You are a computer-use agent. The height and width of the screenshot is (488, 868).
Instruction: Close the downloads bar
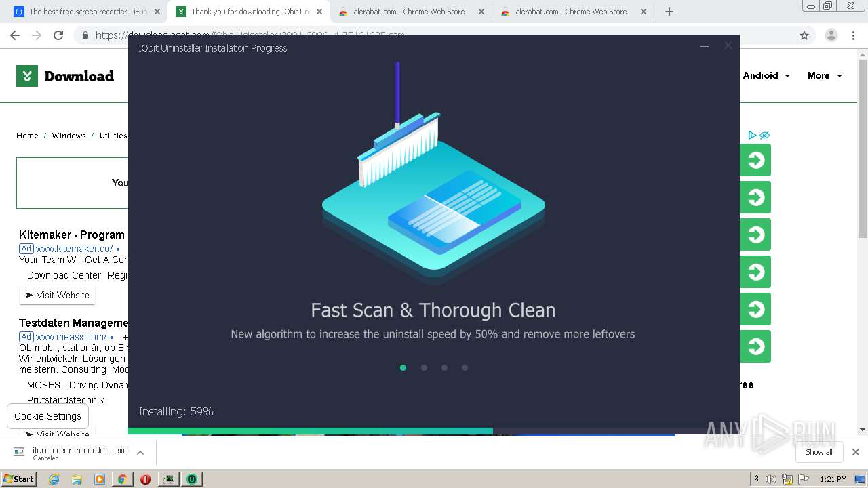click(x=856, y=452)
